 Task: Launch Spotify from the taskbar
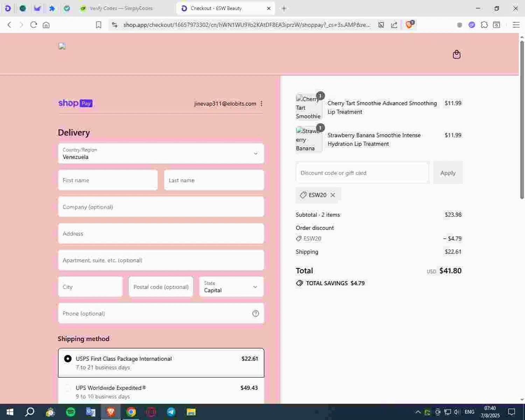click(71, 412)
